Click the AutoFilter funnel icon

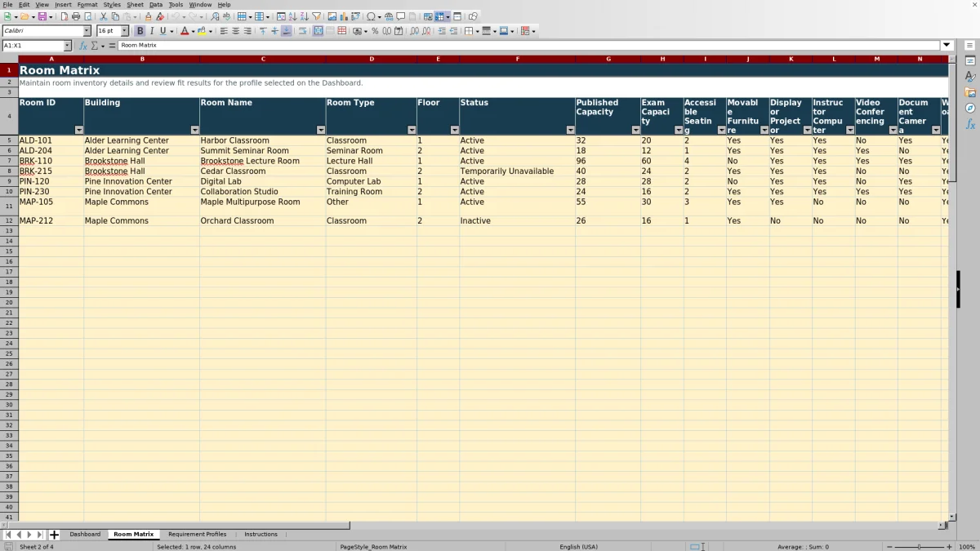pyautogui.click(x=317, y=16)
